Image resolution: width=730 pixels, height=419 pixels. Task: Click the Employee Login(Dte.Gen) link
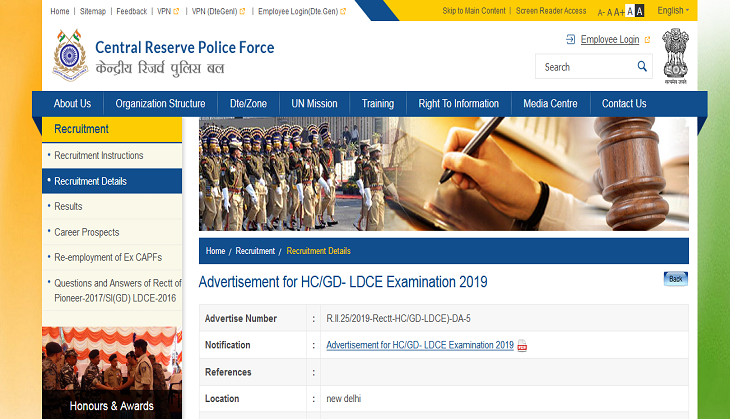pyautogui.click(x=298, y=11)
